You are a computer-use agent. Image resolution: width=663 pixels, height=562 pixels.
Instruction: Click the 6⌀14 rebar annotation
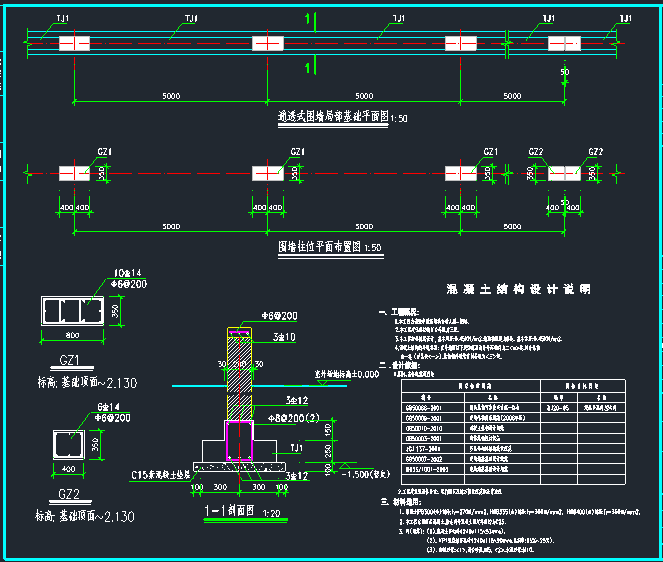point(108,407)
